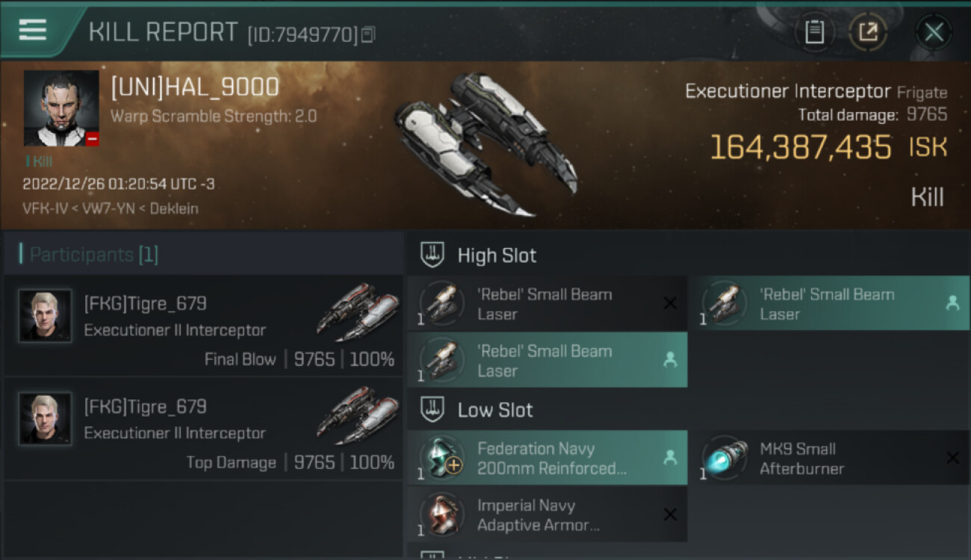Open the hamburger menu
Screen dimensions: 971x560
point(32,31)
